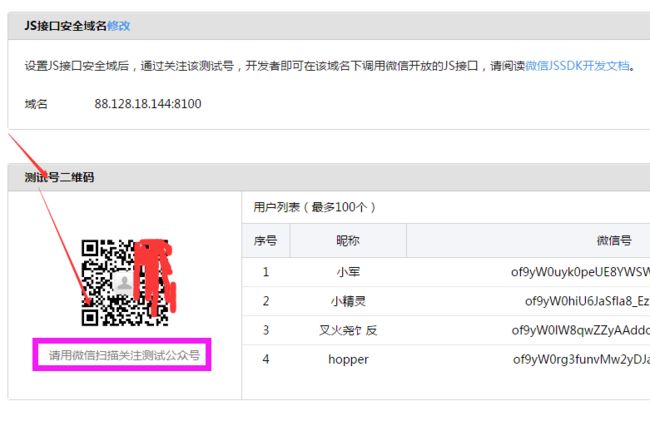The width and height of the screenshot is (650, 426).
Task: Click the WeChat ID starting of9yW0uyk0peUE8YWSW
Action: 580,272
